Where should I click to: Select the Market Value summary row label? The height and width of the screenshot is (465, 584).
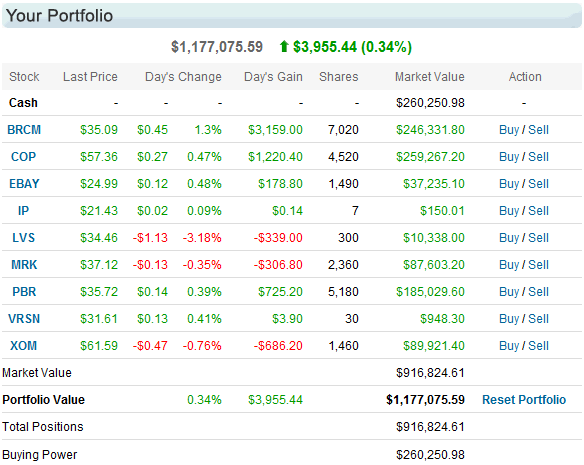pyautogui.click(x=37, y=373)
